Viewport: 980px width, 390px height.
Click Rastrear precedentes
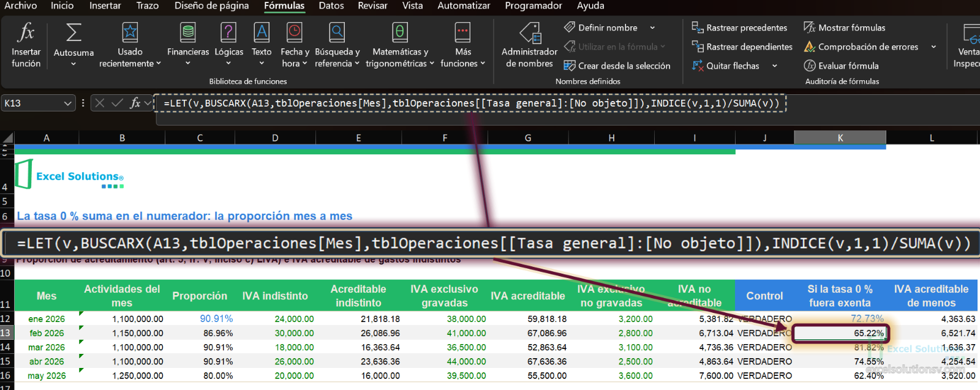coord(739,28)
